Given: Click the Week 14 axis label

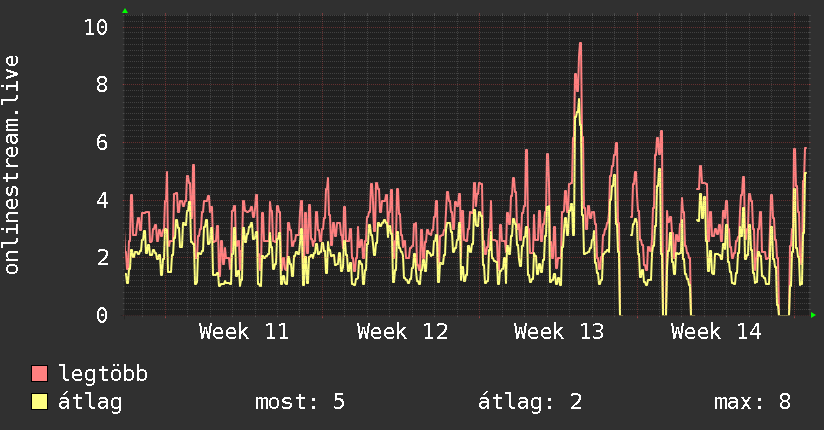Looking at the screenshot, I should 716,332.
